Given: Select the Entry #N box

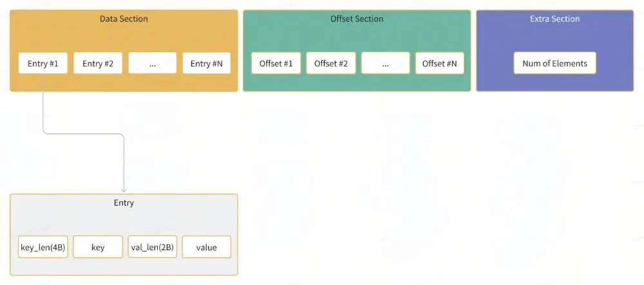Looking at the screenshot, I should coord(207,63).
